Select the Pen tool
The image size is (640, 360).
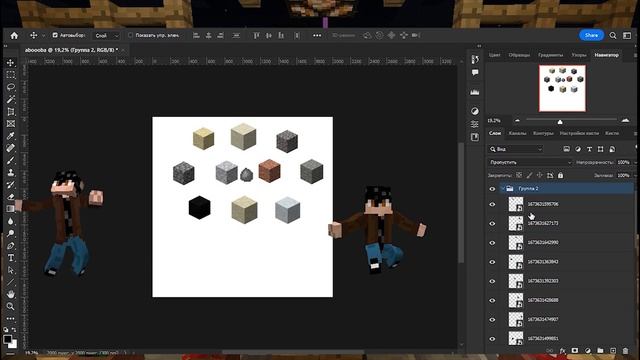pos(11,246)
